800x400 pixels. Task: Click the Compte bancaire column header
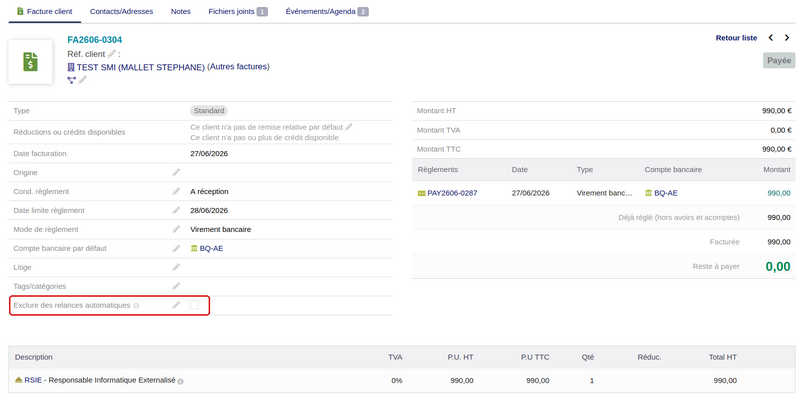673,169
